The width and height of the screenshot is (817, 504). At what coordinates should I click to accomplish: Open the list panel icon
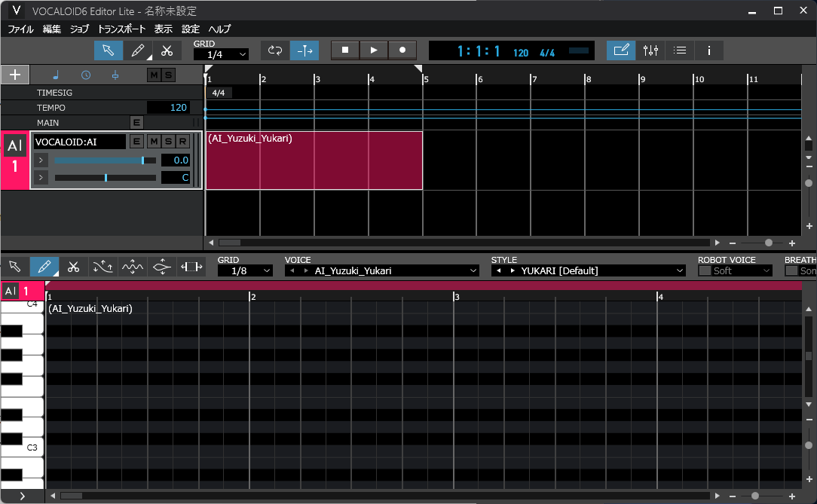pyautogui.click(x=679, y=50)
